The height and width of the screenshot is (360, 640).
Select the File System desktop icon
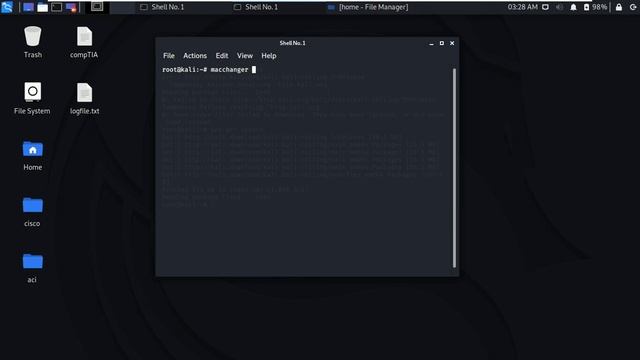tap(32, 98)
